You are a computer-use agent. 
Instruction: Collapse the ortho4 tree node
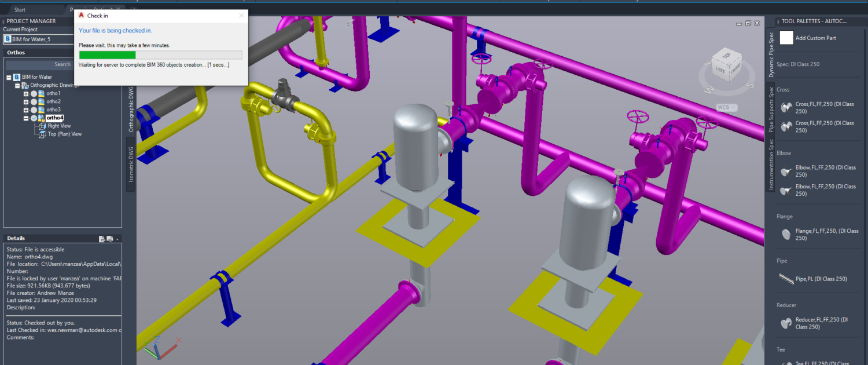click(x=26, y=118)
